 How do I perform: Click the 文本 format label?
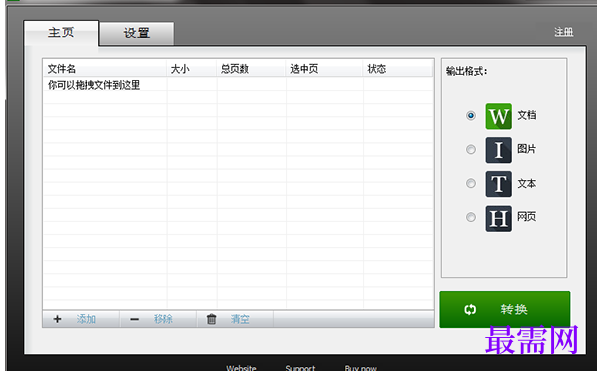(527, 184)
